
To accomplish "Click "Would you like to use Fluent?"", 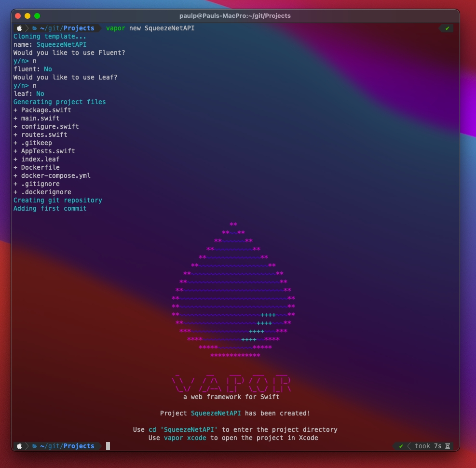I will pos(69,53).
